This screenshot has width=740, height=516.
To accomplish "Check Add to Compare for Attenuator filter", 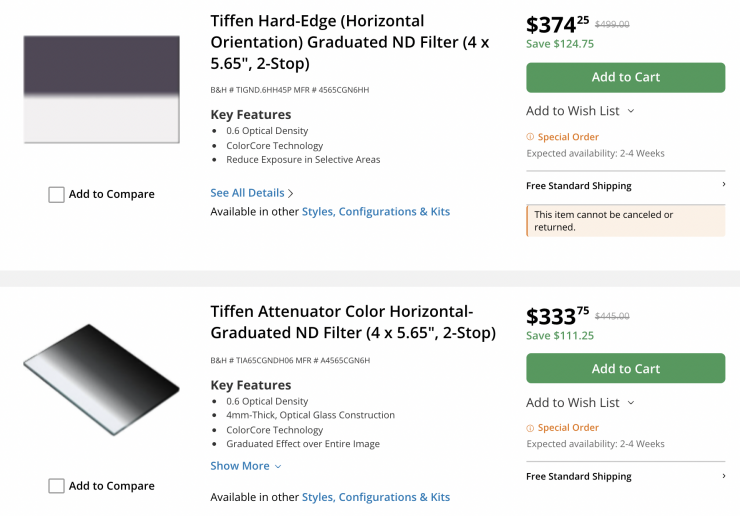I will (57, 486).
